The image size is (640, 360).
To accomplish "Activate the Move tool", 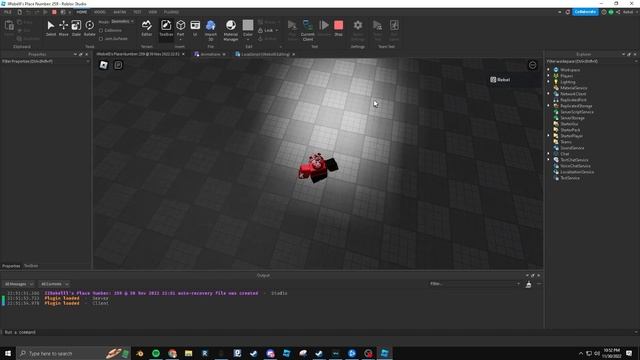I will pyautogui.click(x=64, y=28).
